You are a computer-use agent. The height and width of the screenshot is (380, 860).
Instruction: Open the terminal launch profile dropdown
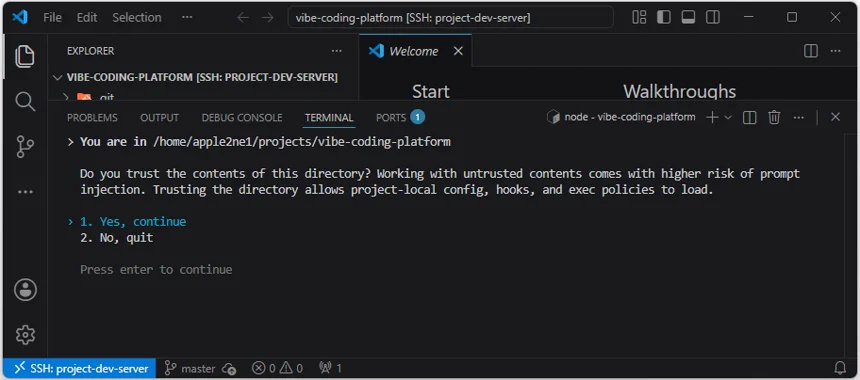(x=728, y=117)
